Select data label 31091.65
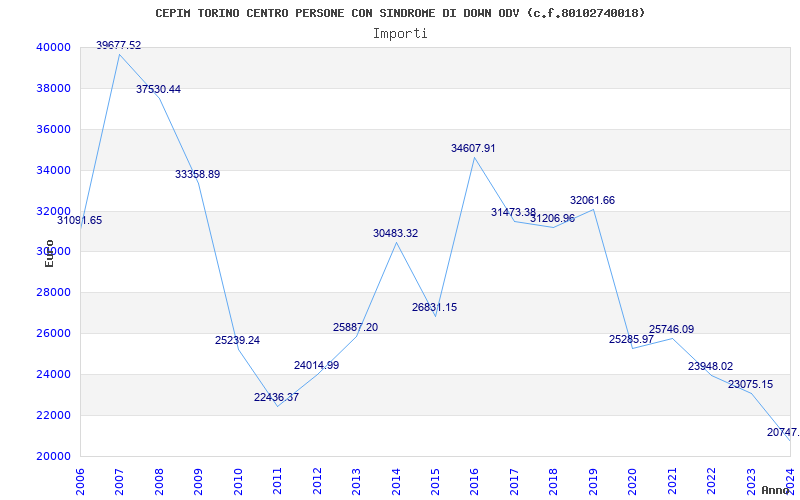This screenshot has height=500, width=800. tap(80, 221)
